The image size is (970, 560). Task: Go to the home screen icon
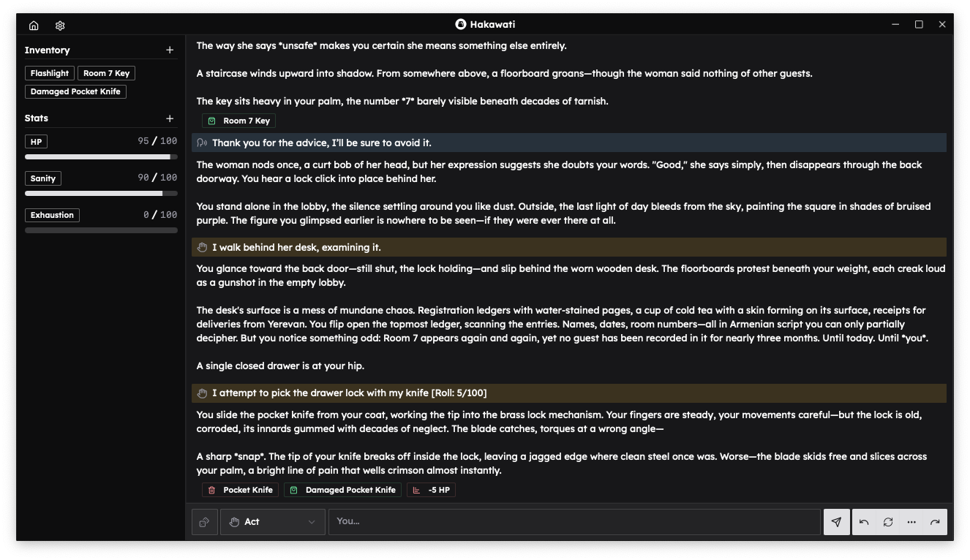[x=34, y=26]
